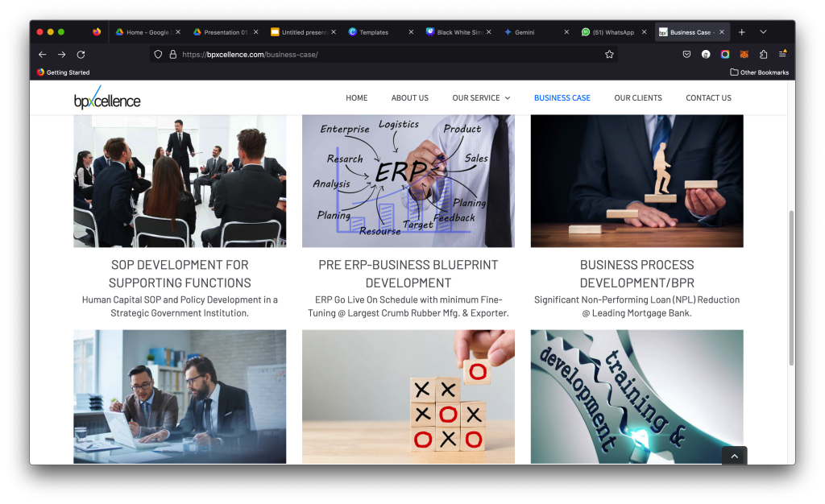Reload the page with the refresh icon
Screen dimensions: 825x504
click(81, 55)
